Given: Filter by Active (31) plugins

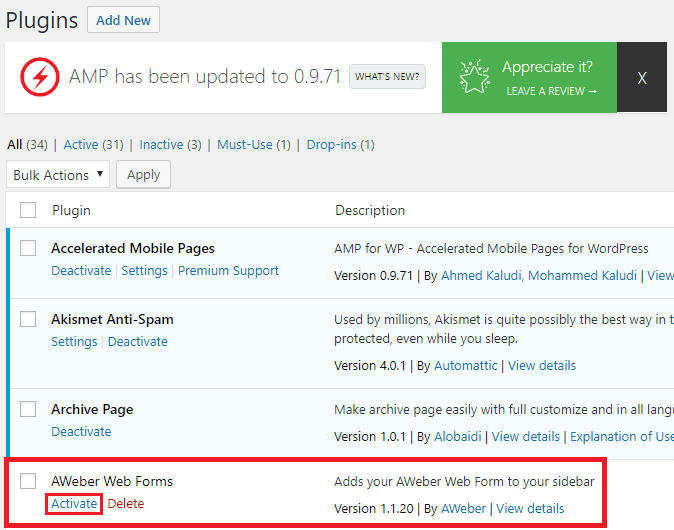Looking at the screenshot, I should 93,144.
